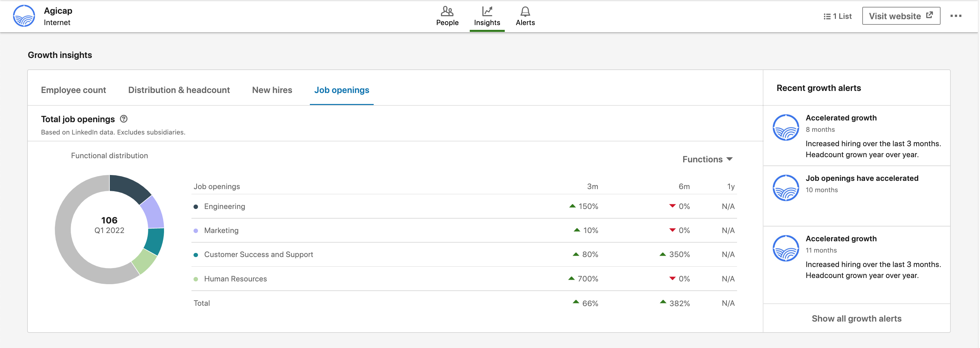980x348 pixels.
Task: Click Engineering legend dot
Action: [x=196, y=207]
